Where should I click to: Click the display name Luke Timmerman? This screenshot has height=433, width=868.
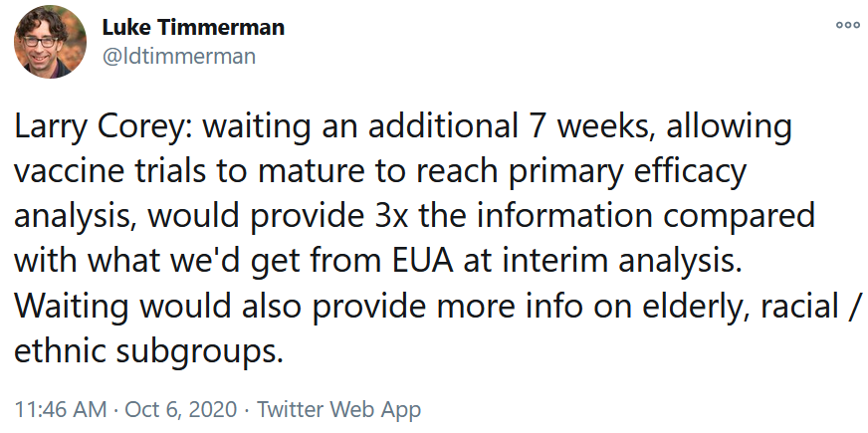(193, 27)
